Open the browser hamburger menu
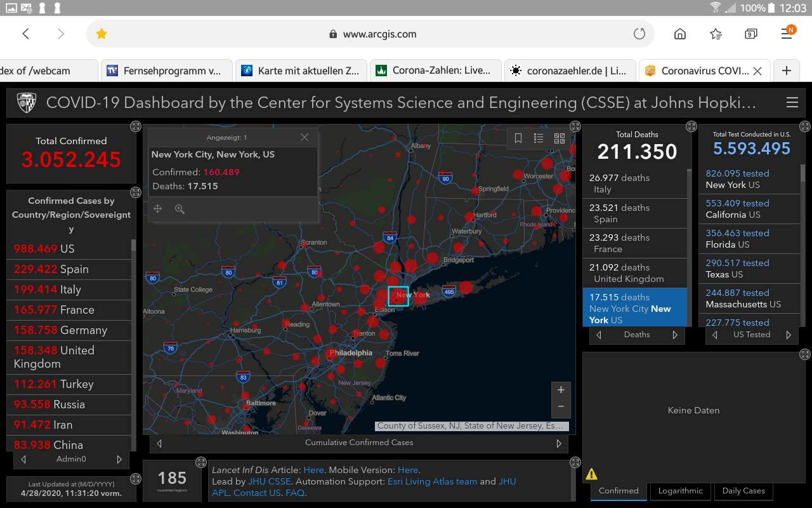812x508 pixels. coord(787,33)
